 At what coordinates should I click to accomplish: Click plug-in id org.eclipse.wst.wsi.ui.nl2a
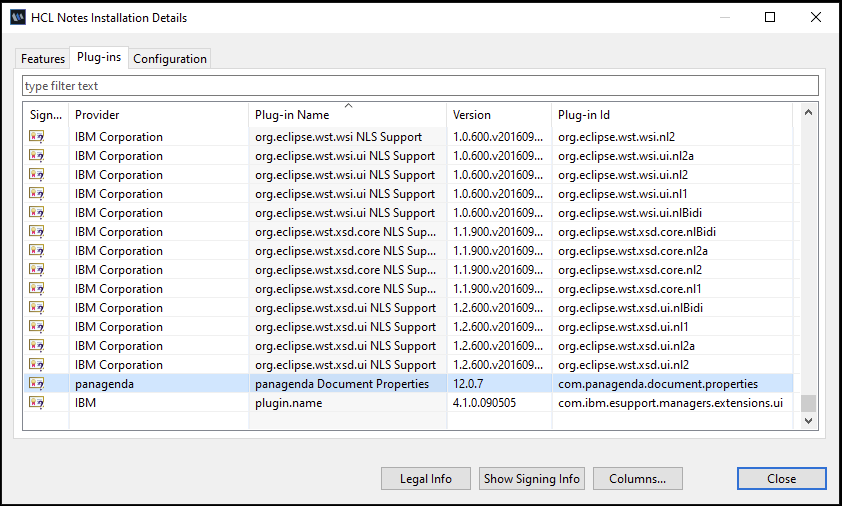[x=626, y=156]
